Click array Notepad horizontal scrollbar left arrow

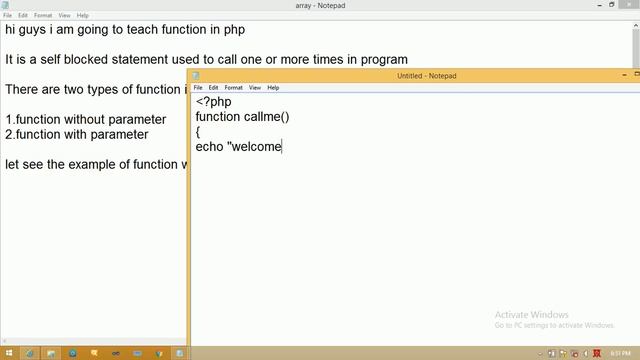pyautogui.click(x=4, y=341)
